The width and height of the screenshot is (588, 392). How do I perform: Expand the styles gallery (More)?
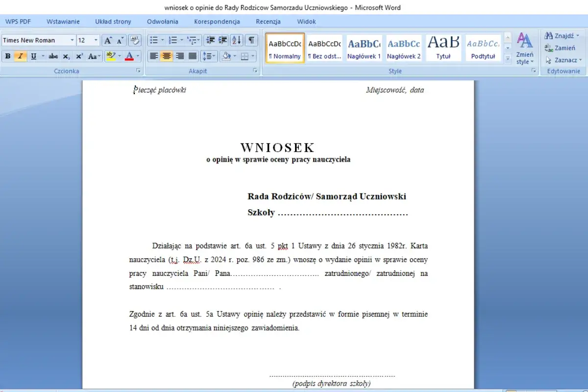[508, 59]
